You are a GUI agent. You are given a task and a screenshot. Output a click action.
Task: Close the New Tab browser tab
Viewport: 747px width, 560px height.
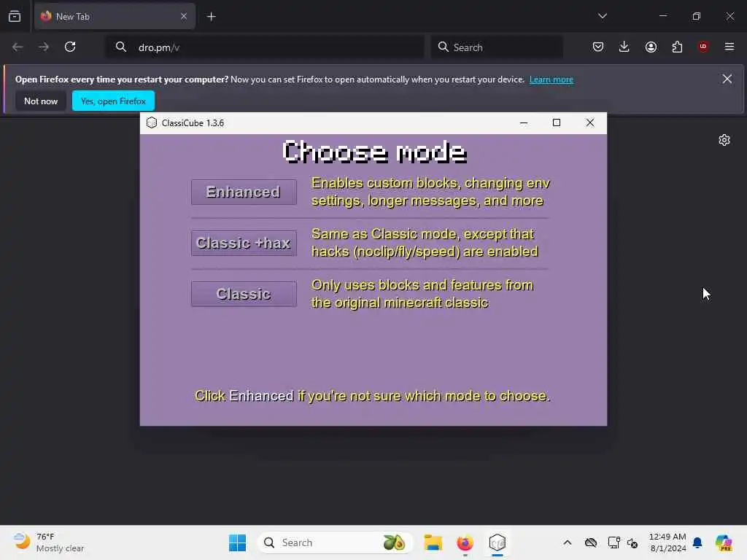183,16
